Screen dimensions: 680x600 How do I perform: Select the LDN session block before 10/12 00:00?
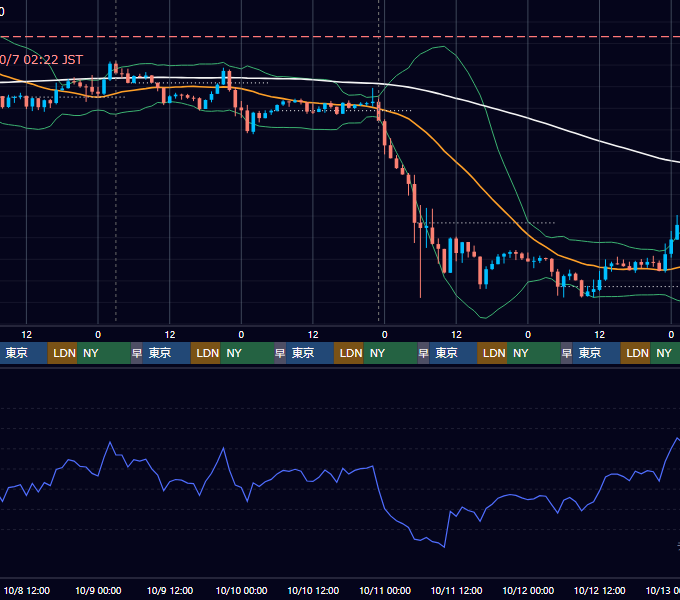click(x=492, y=353)
